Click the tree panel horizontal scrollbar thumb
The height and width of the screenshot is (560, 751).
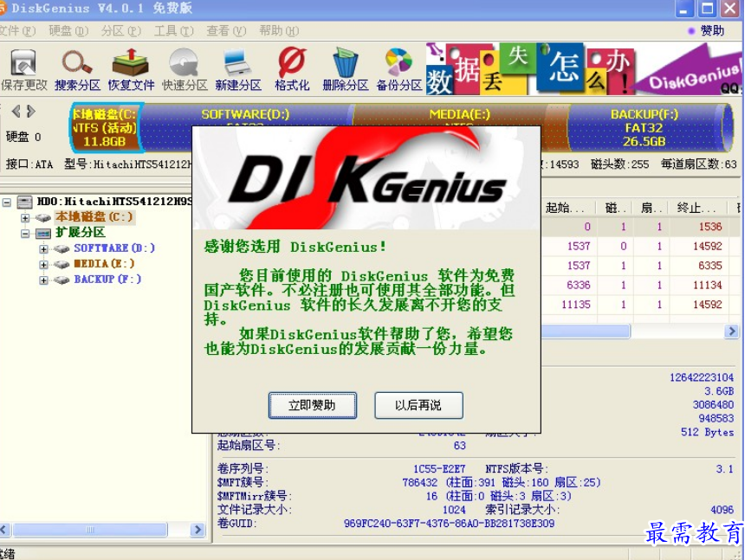(x=90, y=530)
